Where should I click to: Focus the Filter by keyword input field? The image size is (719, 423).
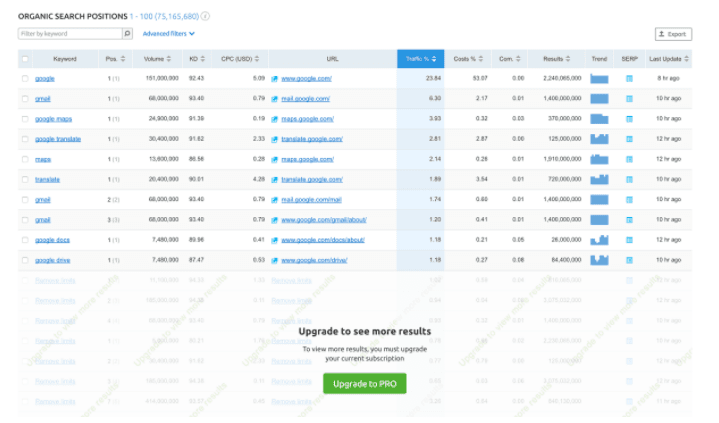[x=70, y=33]
